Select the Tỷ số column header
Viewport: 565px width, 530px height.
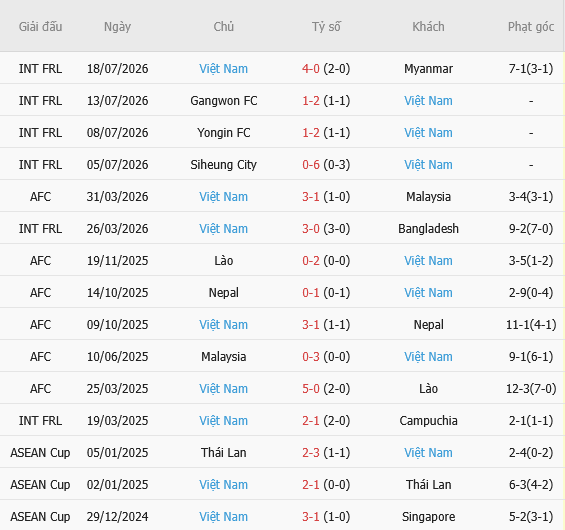[326, 27]
